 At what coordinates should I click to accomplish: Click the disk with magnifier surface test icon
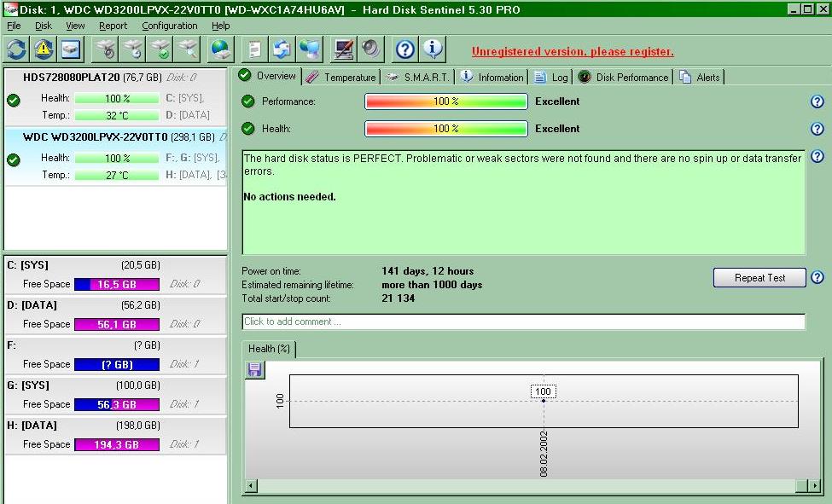[x=188, y=49]
